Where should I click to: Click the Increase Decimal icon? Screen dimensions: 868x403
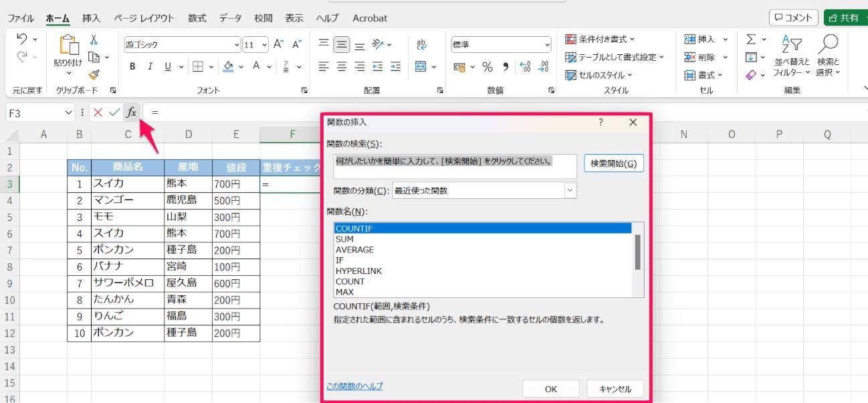point(526,67)
